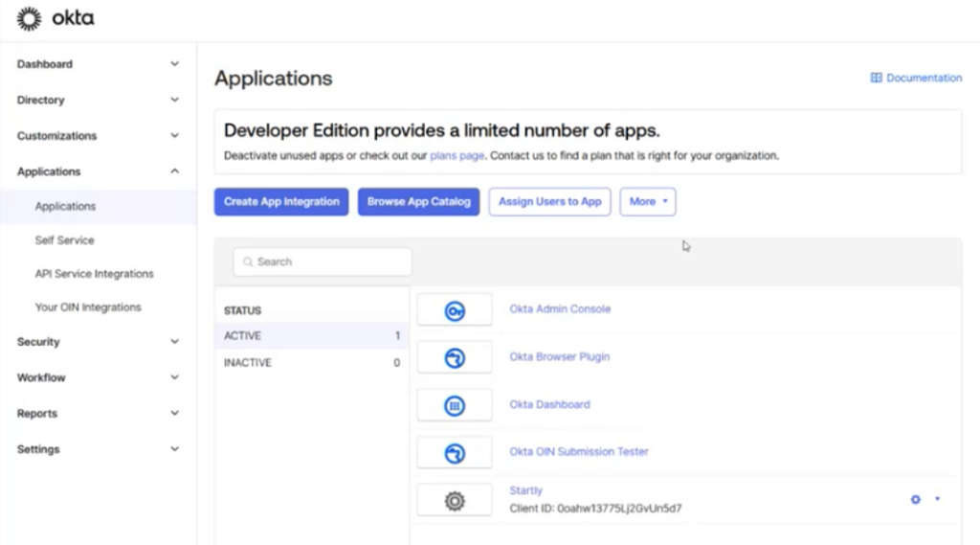Image resolution: width=980 pixels, height=545 pixels.
Task: Open the Reports menu item
Action: tap(37, 413)
